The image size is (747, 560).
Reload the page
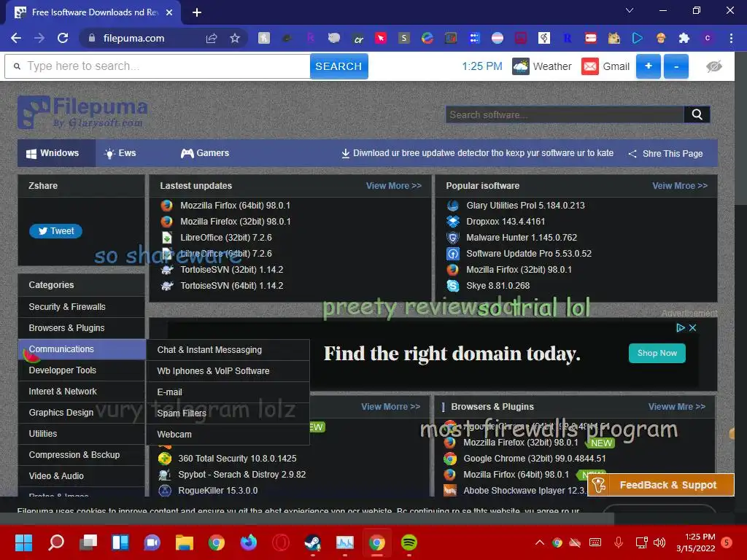point(63,38)
